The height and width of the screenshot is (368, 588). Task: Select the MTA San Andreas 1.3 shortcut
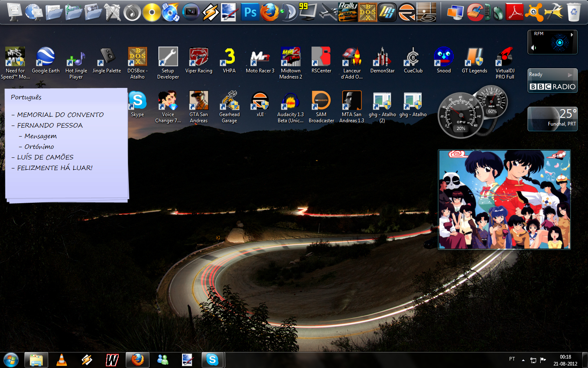pos(352,107)
